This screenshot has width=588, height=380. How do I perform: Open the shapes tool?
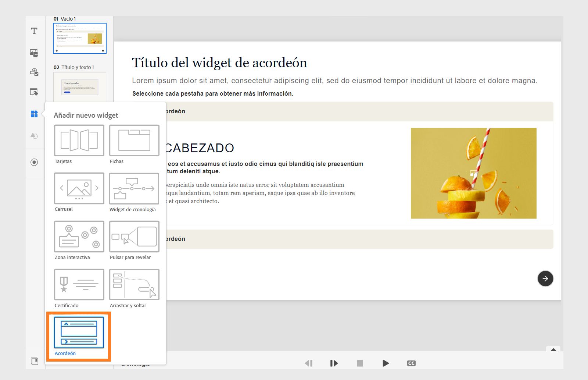[34, 136]
